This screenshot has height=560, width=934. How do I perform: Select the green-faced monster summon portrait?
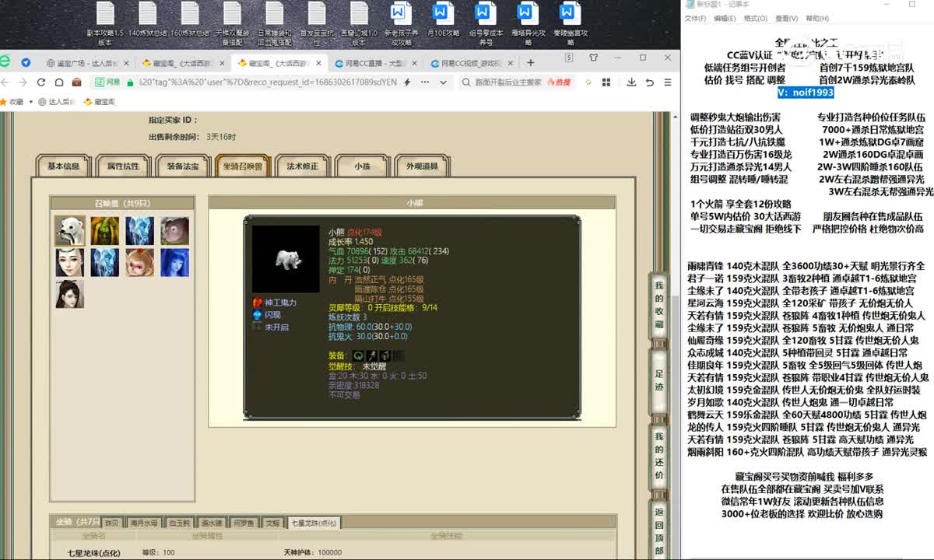coord(105,230)
